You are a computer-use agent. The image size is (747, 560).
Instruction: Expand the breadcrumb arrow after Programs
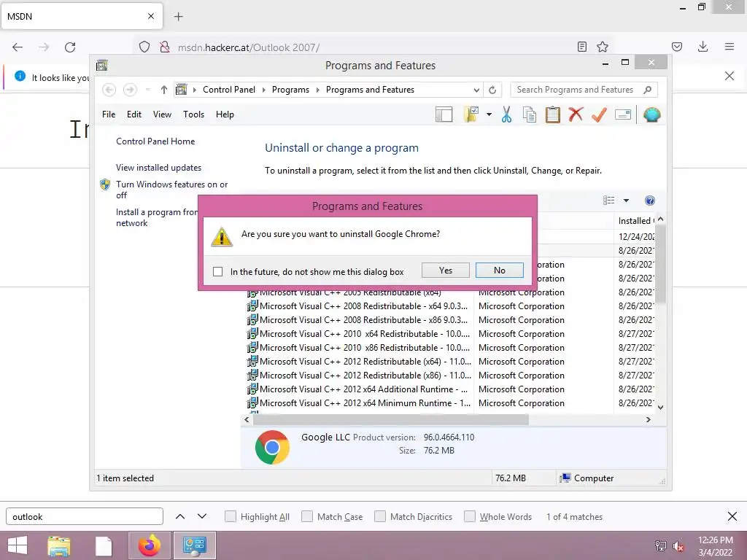tap(318, 90)
